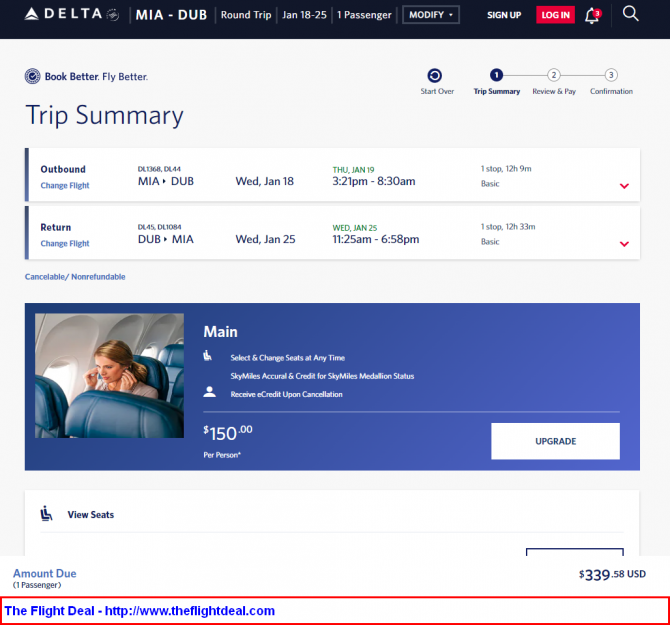The width and height of the screenshot is (670, 625).
Task: Click the Book Better badge icon
Action: [32, 76]
